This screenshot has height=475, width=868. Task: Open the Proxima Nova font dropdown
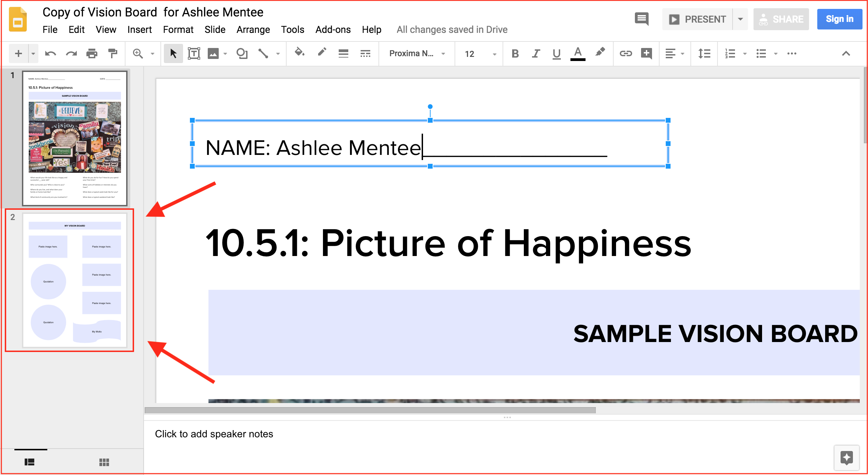(417, 53)
